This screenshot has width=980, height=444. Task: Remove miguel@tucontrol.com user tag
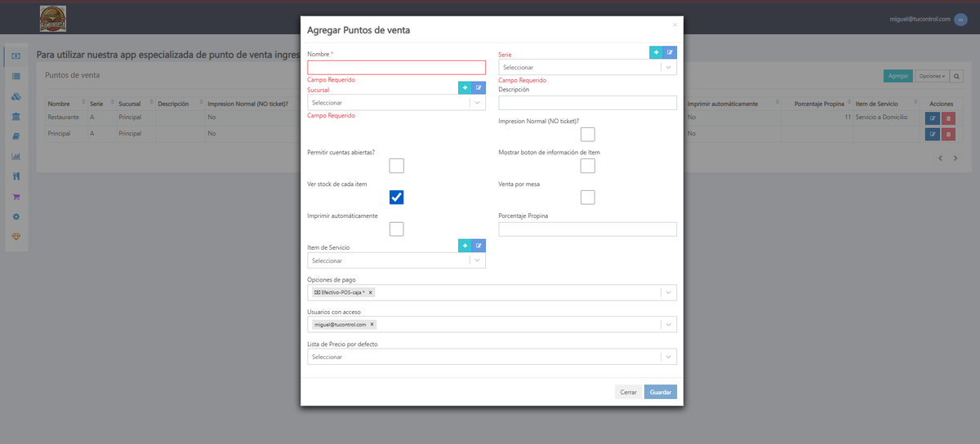coord(372,324)
